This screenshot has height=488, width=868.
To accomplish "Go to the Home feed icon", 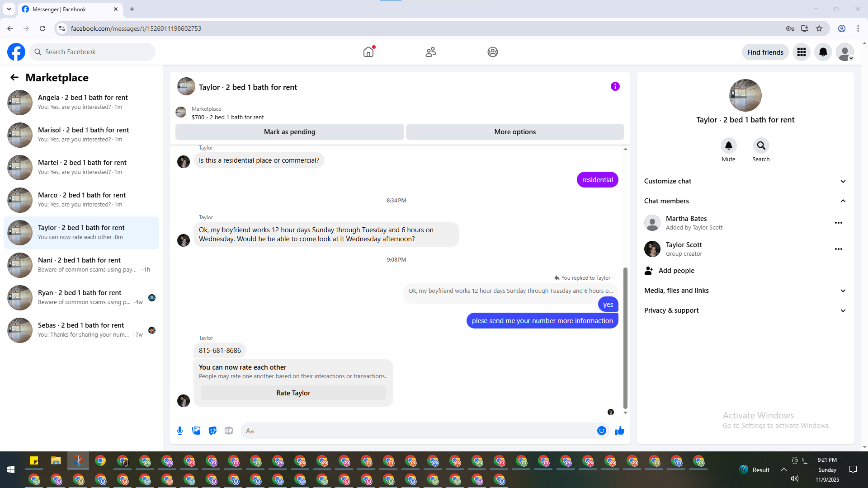I will pyautogui.click(x=368, y=52).
